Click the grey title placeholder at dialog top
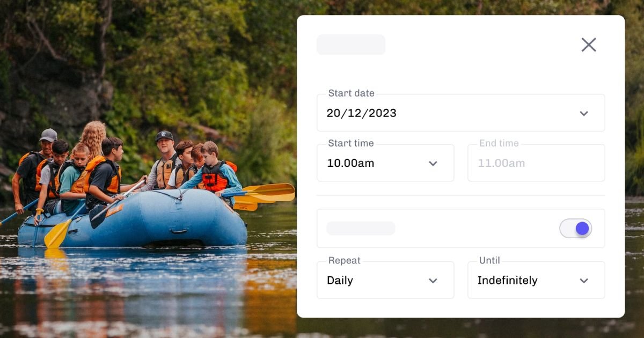 (351, 45)
